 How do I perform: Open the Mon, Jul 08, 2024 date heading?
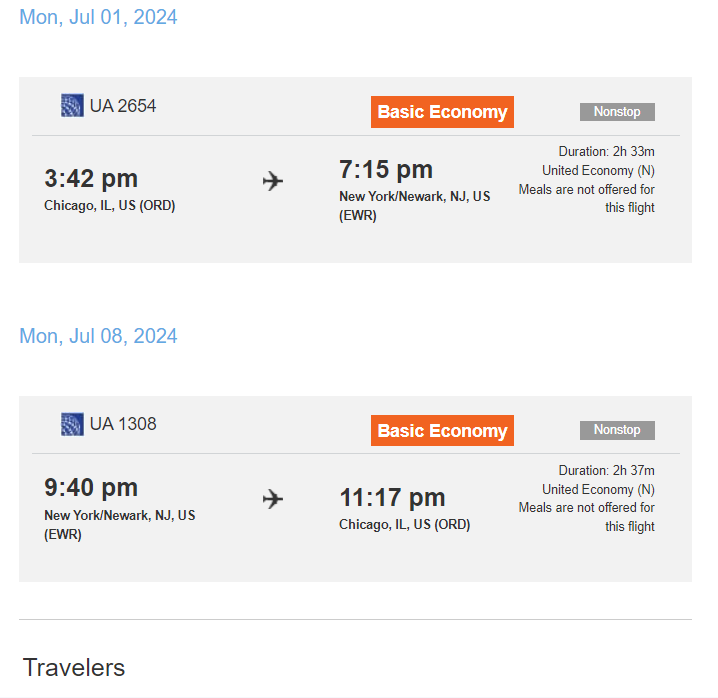[98, 336]
